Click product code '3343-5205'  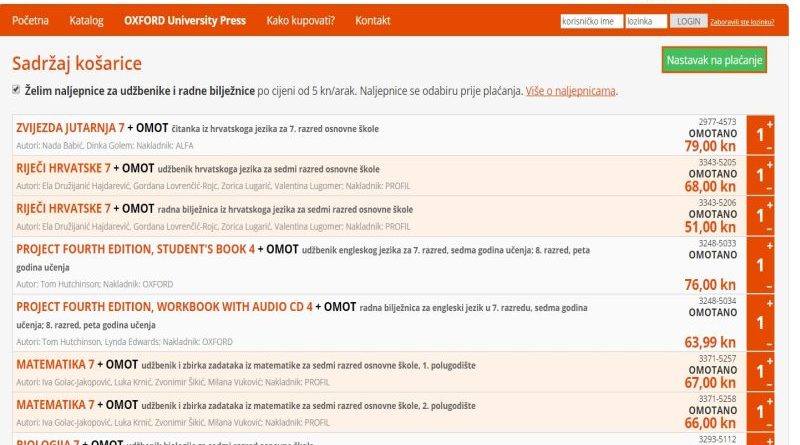click(x=717, y=162)
